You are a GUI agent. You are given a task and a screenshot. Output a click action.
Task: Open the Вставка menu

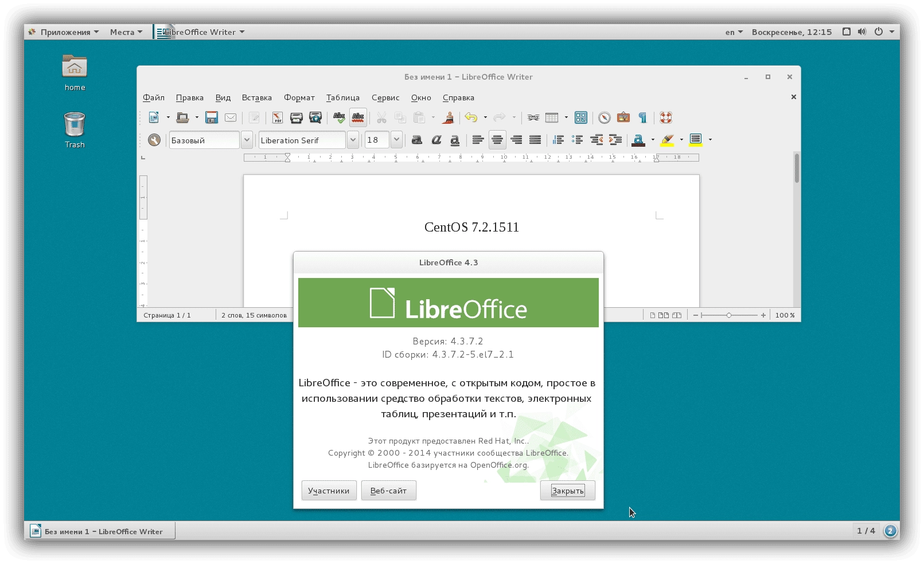[257, 97]
